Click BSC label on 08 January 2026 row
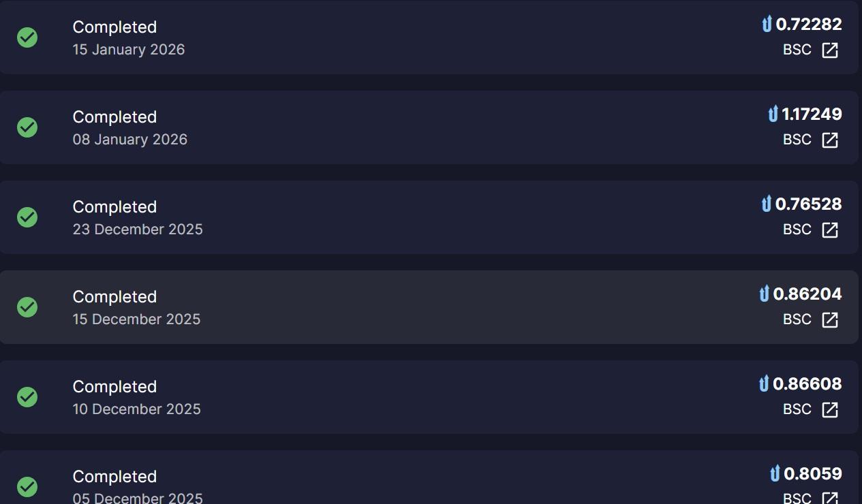 tap(797, 140)
